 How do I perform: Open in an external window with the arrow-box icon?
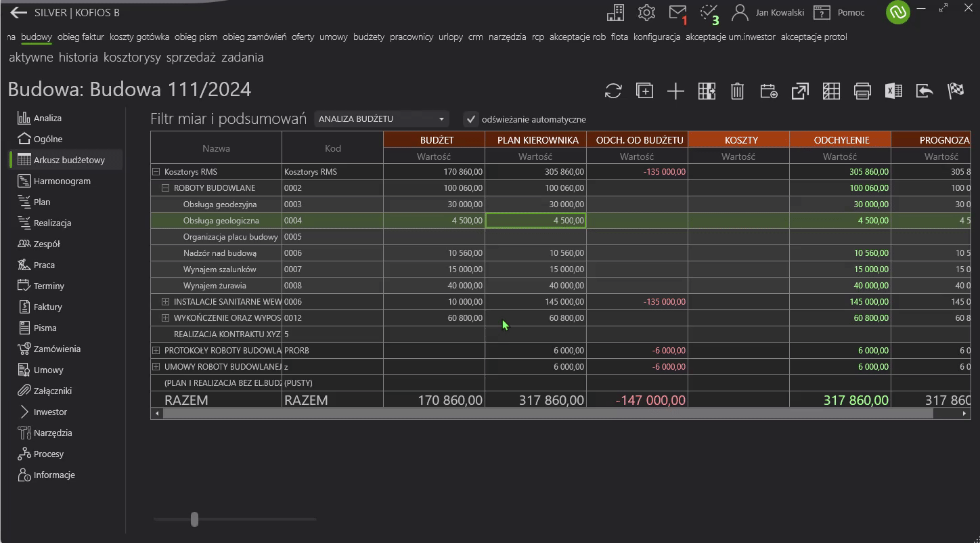(x=800, y=91)
